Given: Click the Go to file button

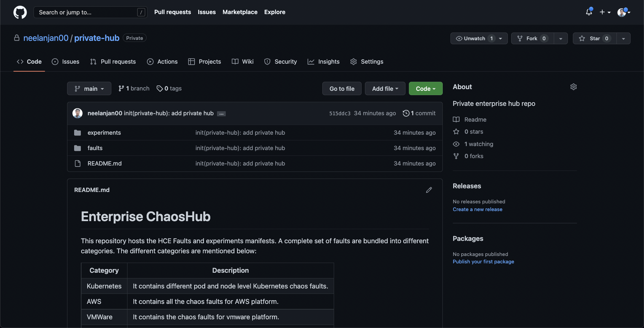Looking at the screenshot, I should [342, 88].
